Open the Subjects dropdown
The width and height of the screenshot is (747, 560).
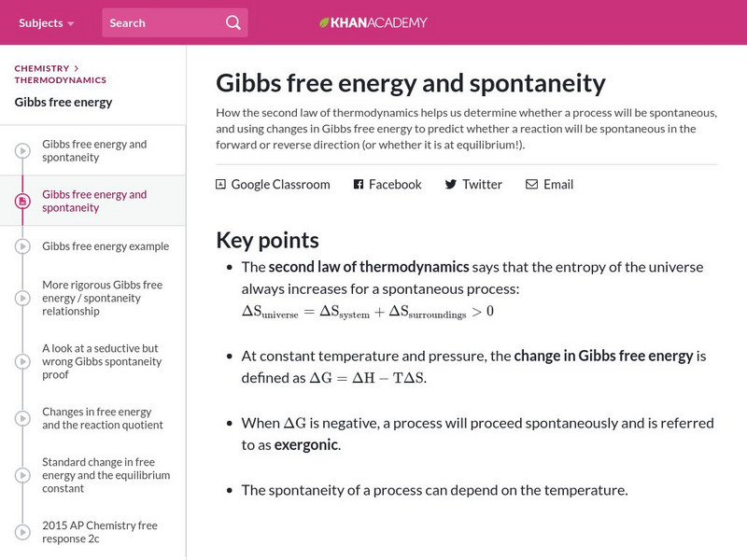[x=41, y=21]
